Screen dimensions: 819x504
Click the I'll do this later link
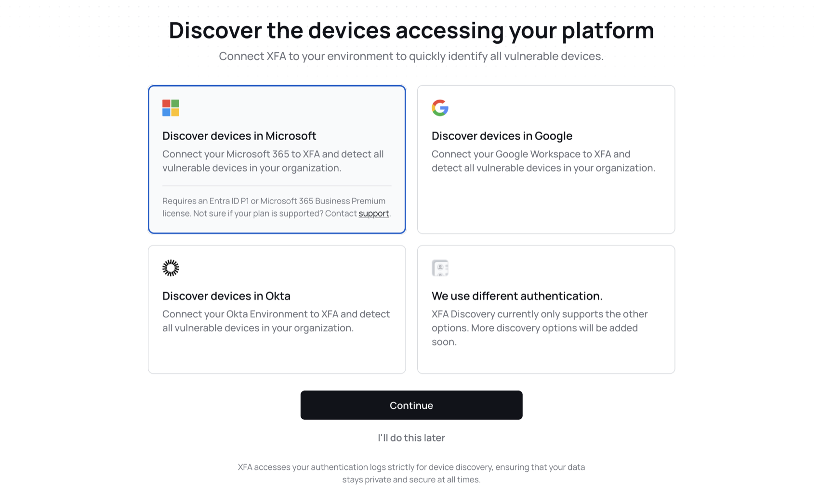click(411, 438)
